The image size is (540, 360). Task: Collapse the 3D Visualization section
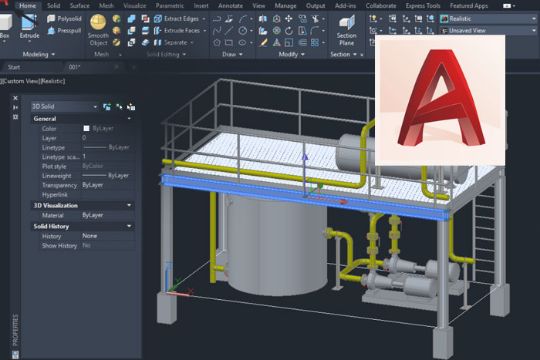tap(129, 205)
